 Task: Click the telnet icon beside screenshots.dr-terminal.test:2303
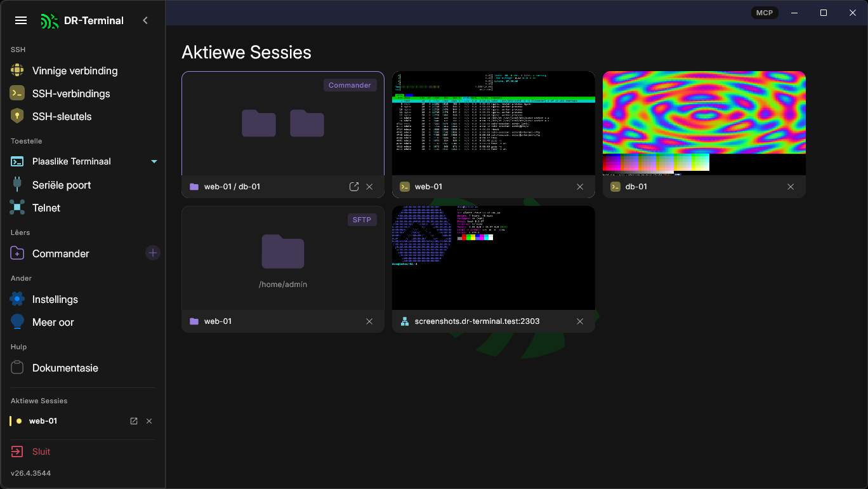coord(405,321)
